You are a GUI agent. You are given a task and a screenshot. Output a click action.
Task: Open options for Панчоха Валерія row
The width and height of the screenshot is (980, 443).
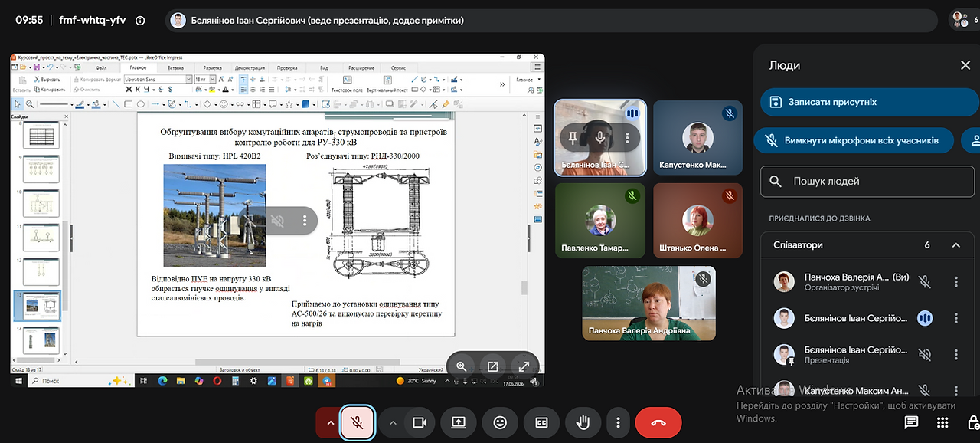(x=956, y=282)
